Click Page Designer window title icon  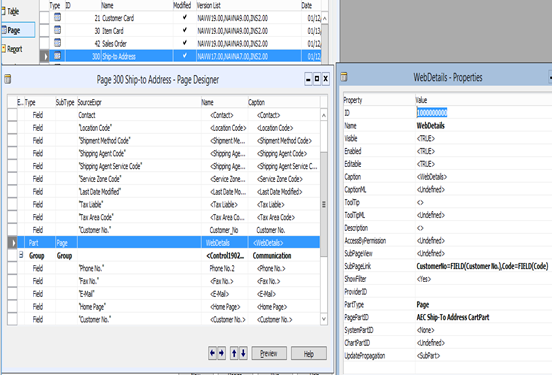coord(7,79)
